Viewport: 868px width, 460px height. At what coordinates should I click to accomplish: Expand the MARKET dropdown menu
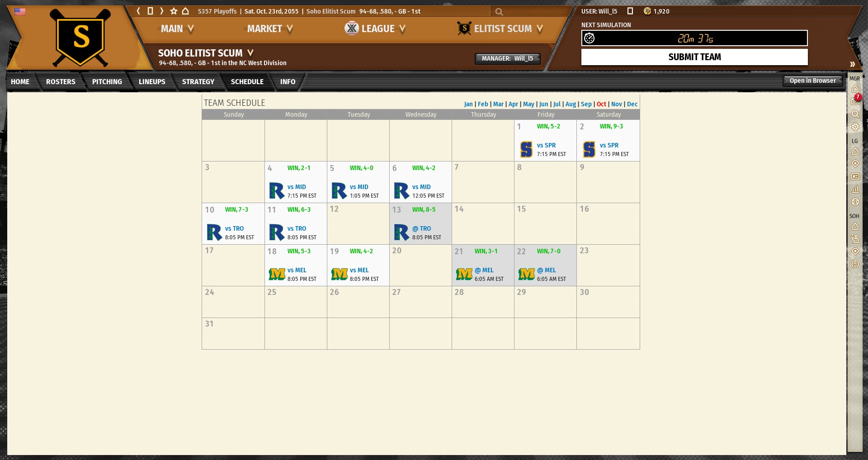(270, 29)
